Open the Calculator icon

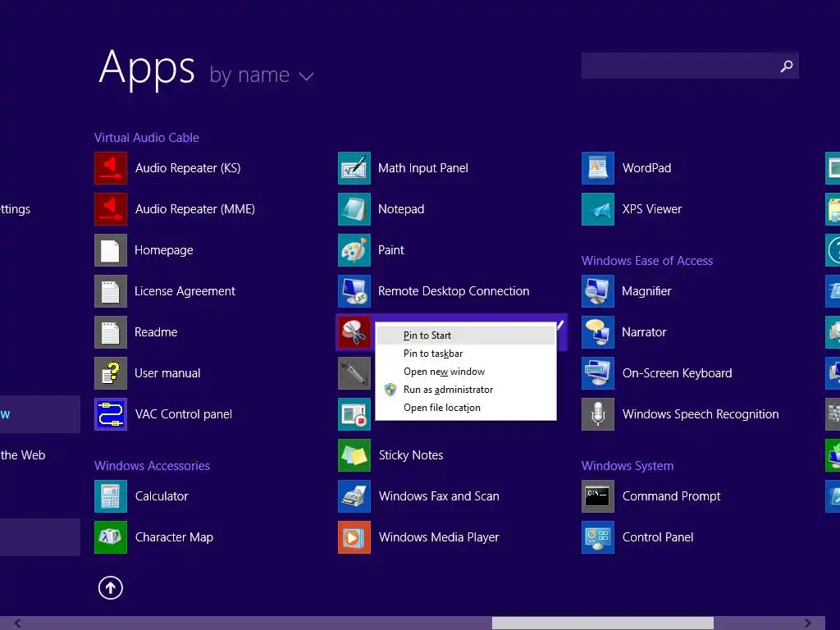tap(111, 496)
